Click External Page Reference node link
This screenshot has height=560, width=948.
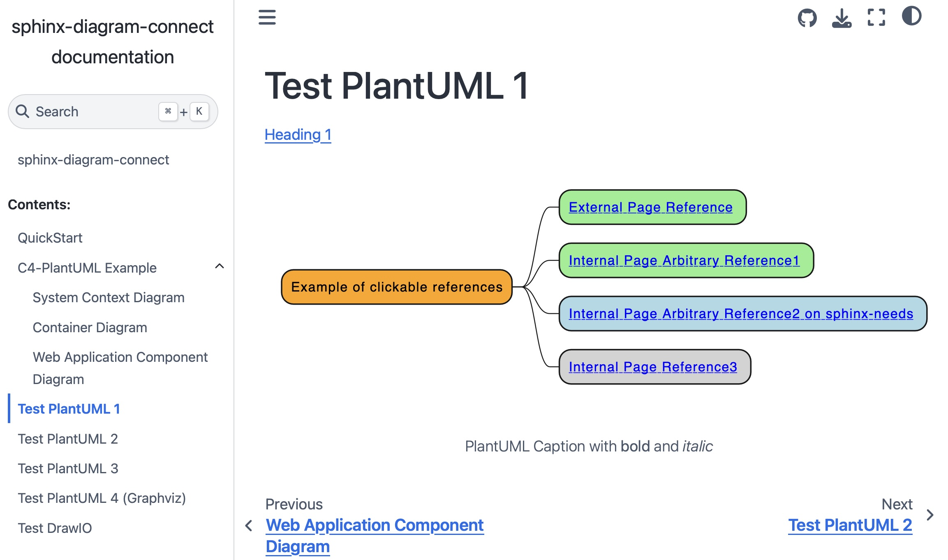tap(650, 207)
